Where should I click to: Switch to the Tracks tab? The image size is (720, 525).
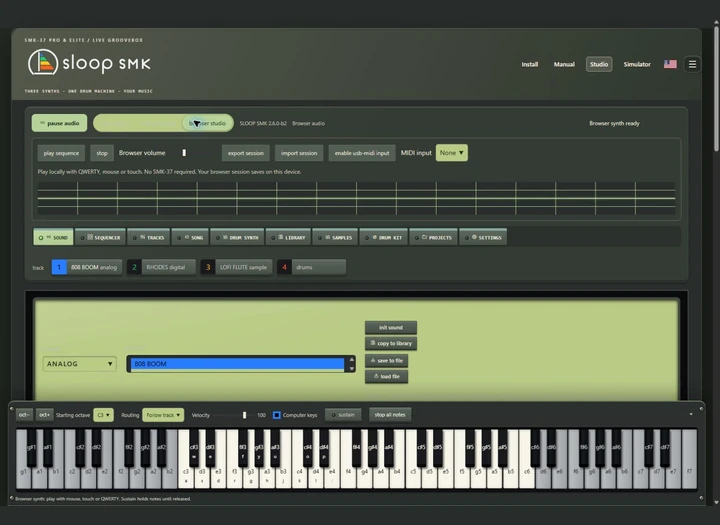pos(149,237)
